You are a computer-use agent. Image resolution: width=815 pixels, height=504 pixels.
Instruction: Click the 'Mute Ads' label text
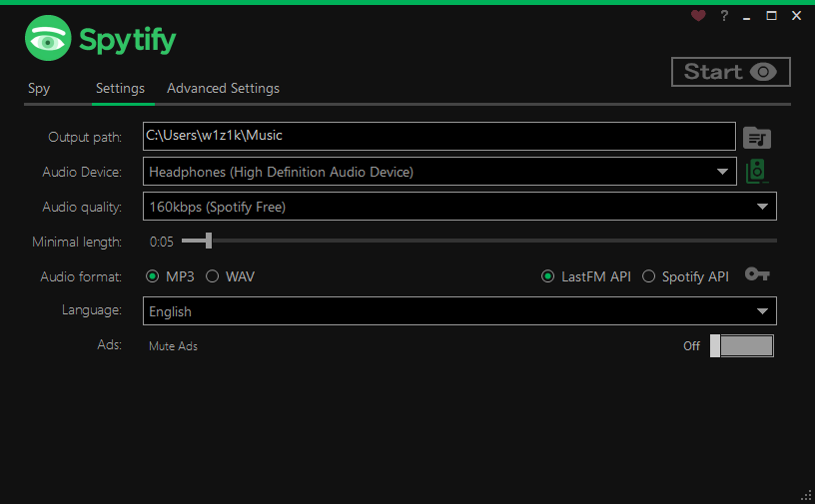tap(173, 346)
